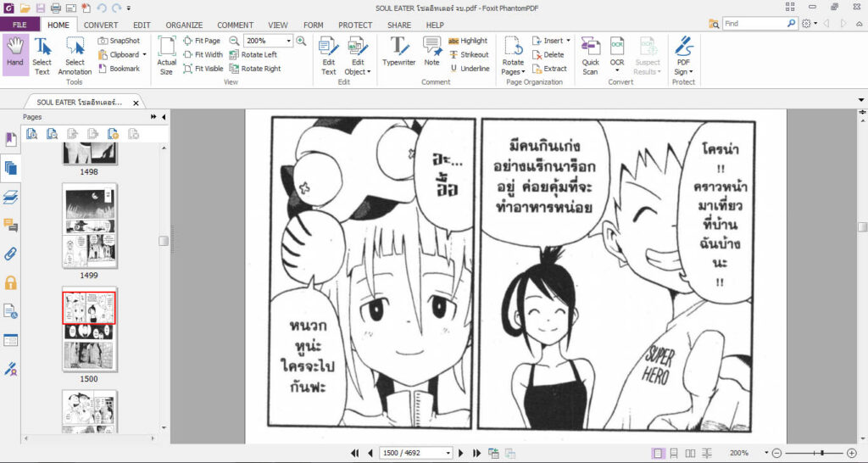Reduce page thumbnails in Pages panel
Screen dimensions: 868x463
[52, 133]
